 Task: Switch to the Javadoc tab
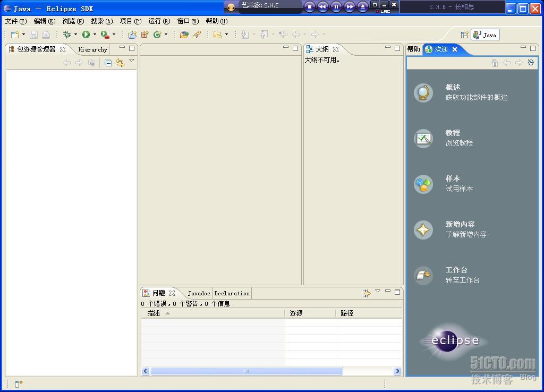click(199, 293)
